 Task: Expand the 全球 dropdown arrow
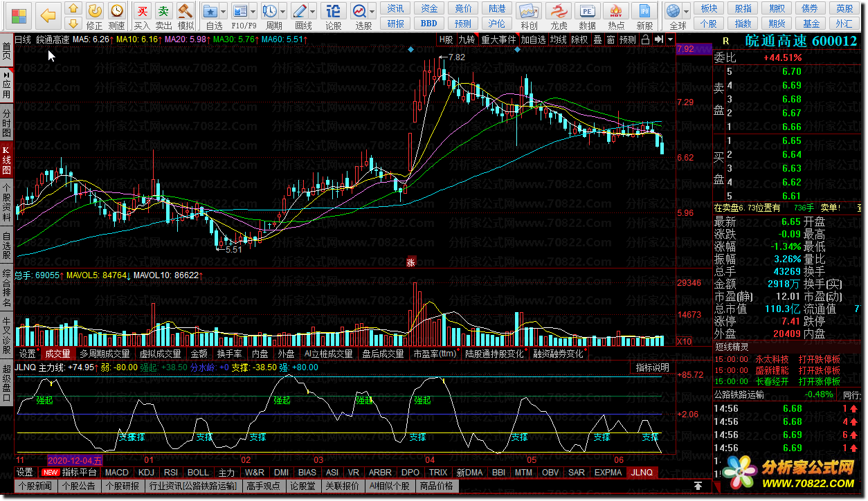coord(687,12)
